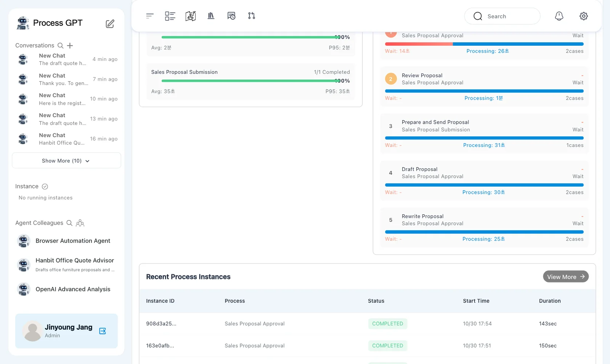610x364 pixels.
Task: Search conversations with the magnifier icon
Action: 60,46
